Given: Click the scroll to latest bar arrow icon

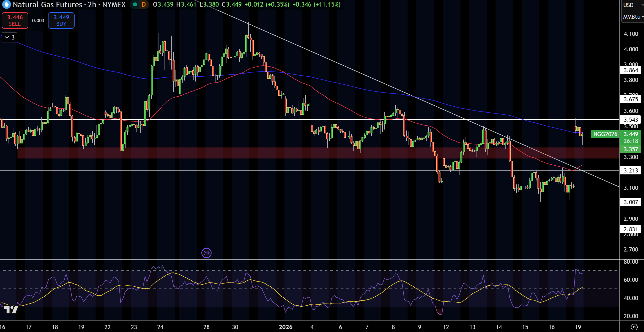Looking at the screenshot, I should (206, 253).
